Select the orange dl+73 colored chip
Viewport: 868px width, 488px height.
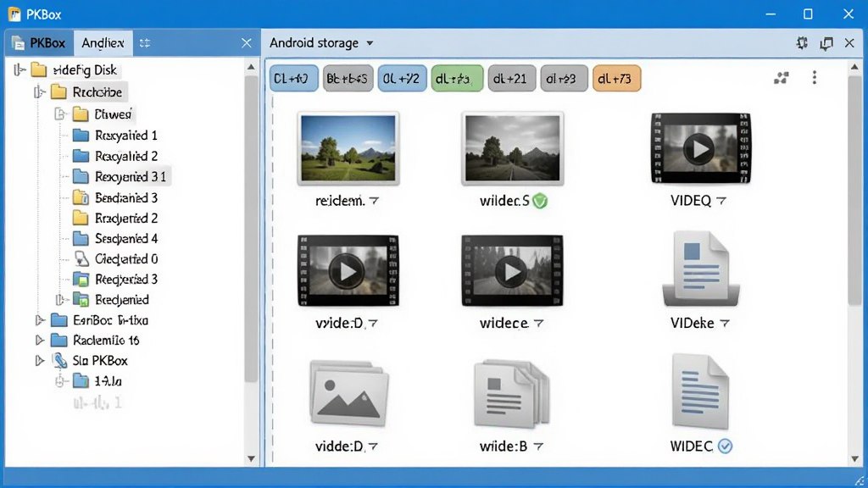617,79
